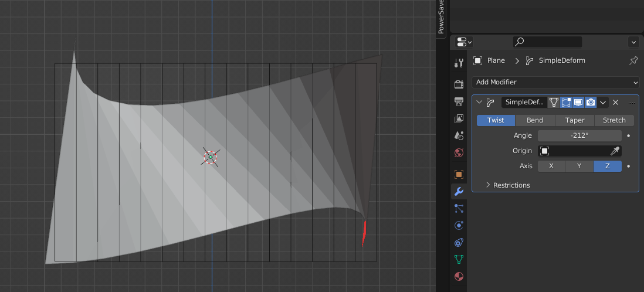This screenshot has height=292, width=644.
Task: Open the View Layer properties tab
Action: (x=459, y=119)
